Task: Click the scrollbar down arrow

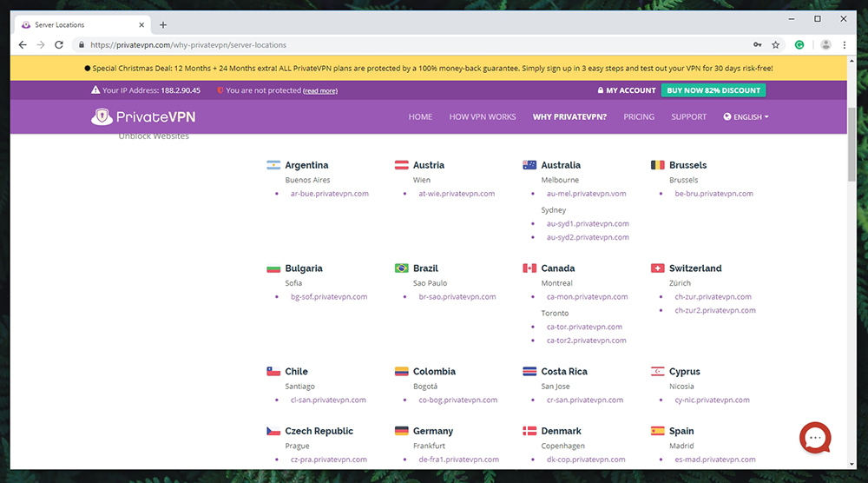Action: coord(852,464)
